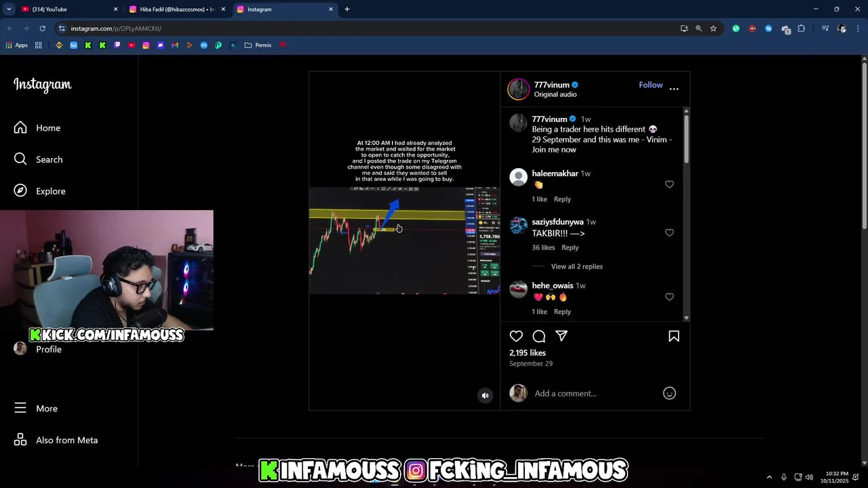
Task: Open the Instagram bookmark in the bookmarks bar
Action: pyautogui.click(x=146, y=45)
